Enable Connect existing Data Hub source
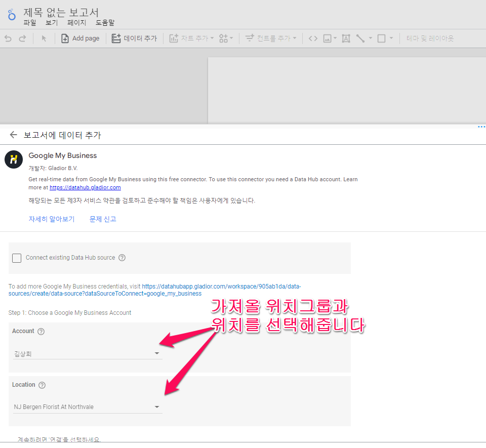The width and height of the screenshot is (486, 448). point(17,258)
